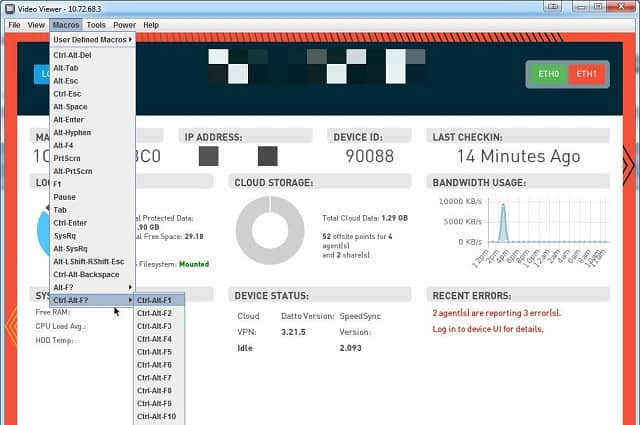Toggle the ETH0 network indicator
This screenshot has height=425, width=640.
pyautogui.click(x=548, y=74)
